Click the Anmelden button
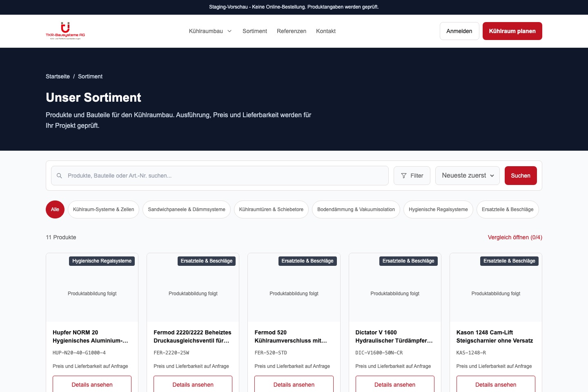The width and height of the screenshot is (588, 392). (x=459, y=31)
